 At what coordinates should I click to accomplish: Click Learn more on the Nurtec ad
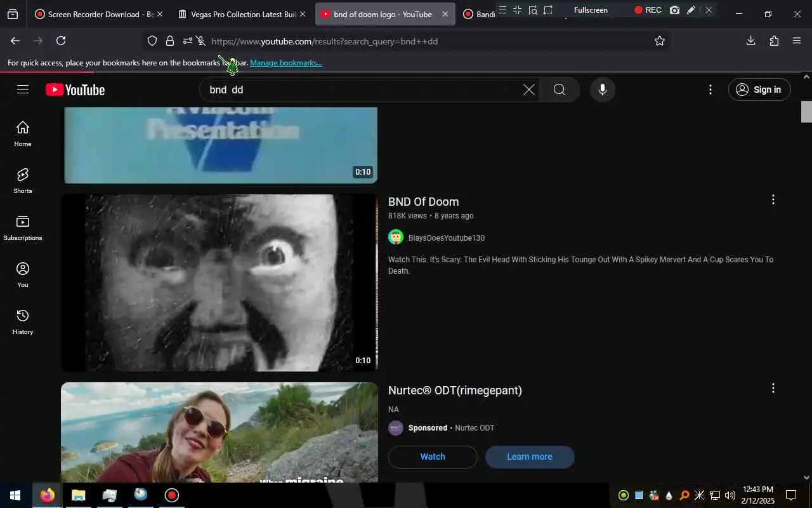tap(530, 457)
